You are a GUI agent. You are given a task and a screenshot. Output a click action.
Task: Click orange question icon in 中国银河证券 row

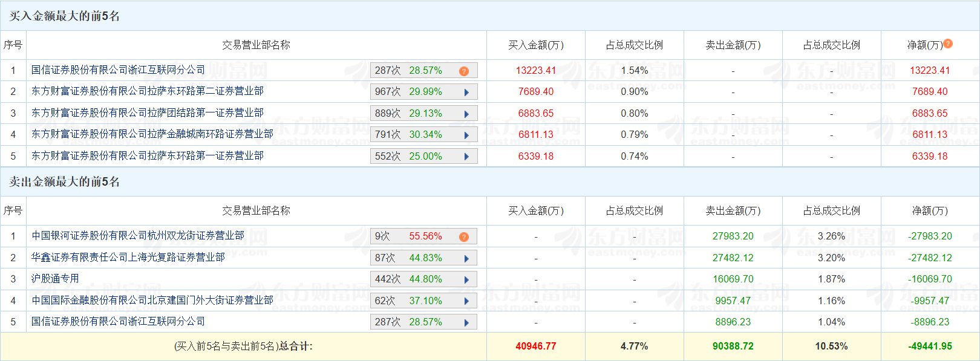point(464,237)
